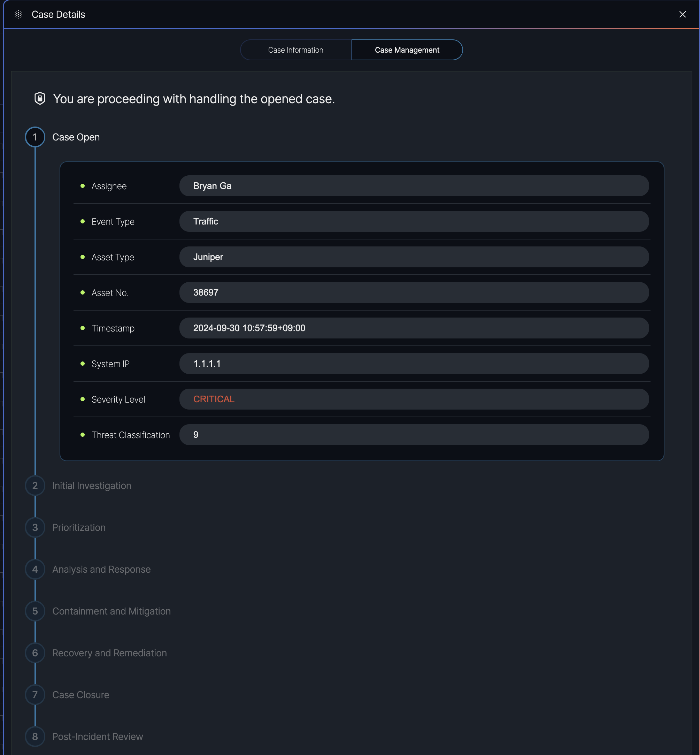The height and width of the screenshot is (755, 700).
Task: Click step 1 circle for Case Open
Action: (35, 137)
